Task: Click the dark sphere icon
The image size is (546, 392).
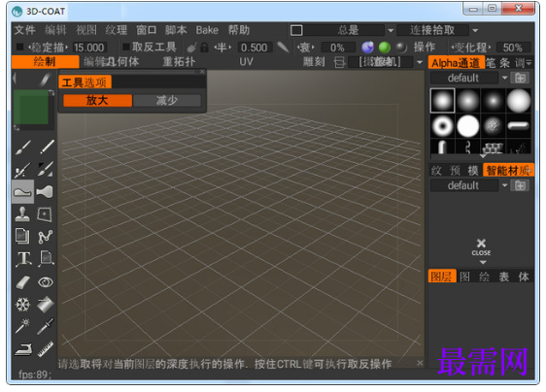Action: tap(401, 47)
